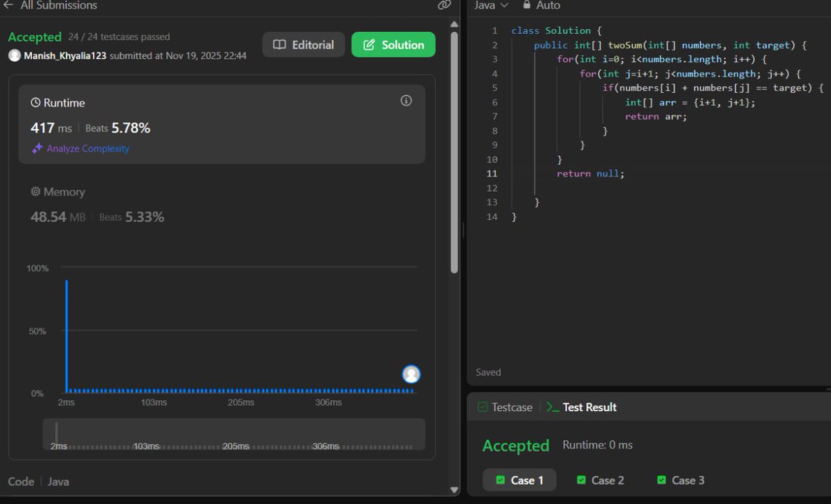Click the panel splitter between submission and editor
The width and height of the screenshot is (831, 504).
(x=463, y=230)
